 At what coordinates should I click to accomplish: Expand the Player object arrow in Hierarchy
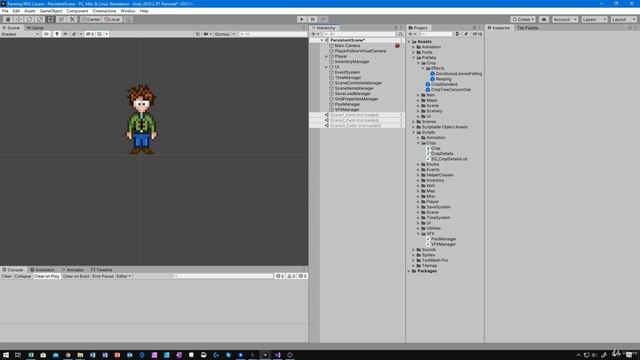[327, 56]
